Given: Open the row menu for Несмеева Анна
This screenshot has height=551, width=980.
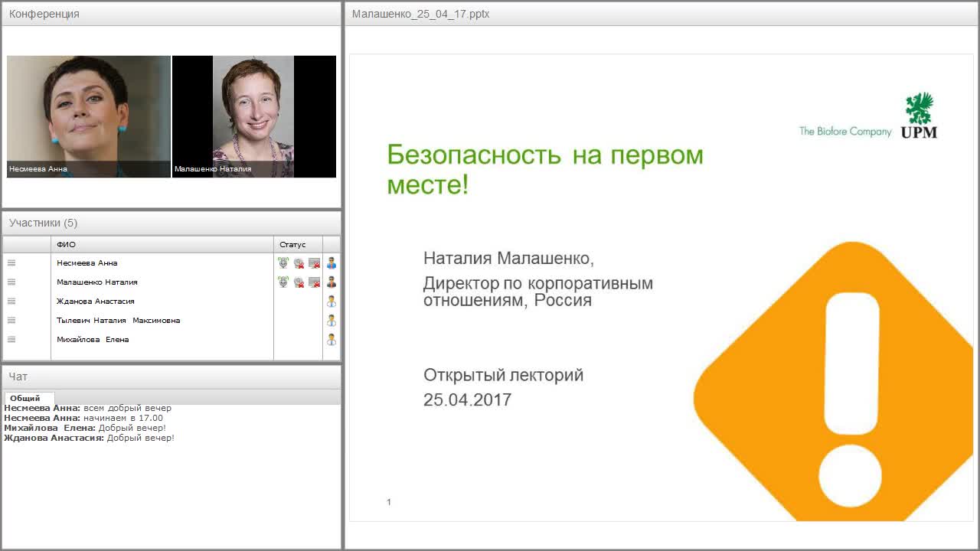Looking at the screenshot, I should (x=11, y=262).
